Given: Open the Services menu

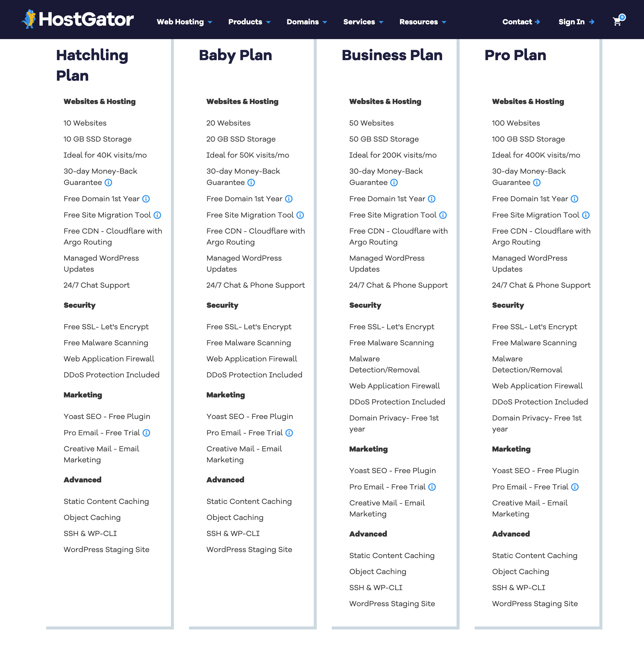Looking at the screenshot, I should pos(363,22).
